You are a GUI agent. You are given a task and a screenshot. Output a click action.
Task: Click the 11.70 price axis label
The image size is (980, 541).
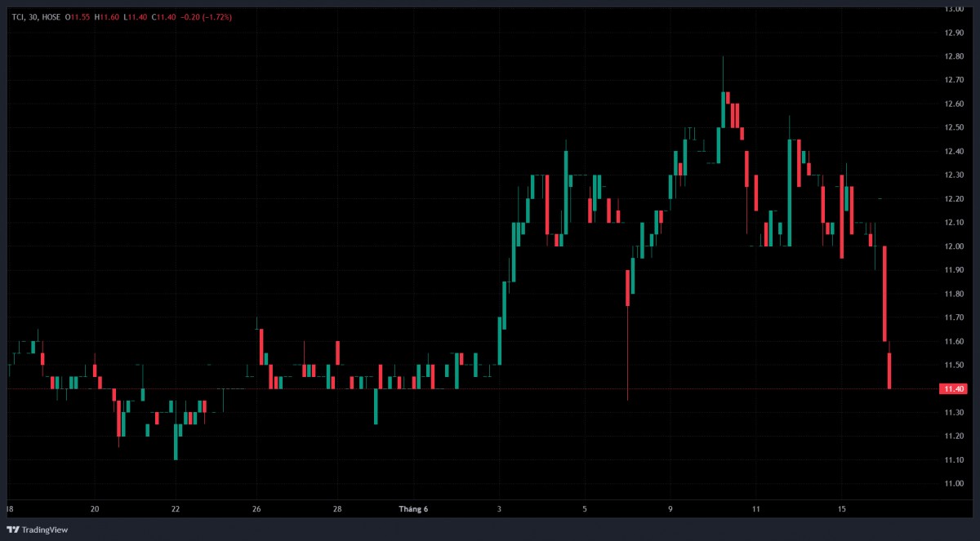954,317
